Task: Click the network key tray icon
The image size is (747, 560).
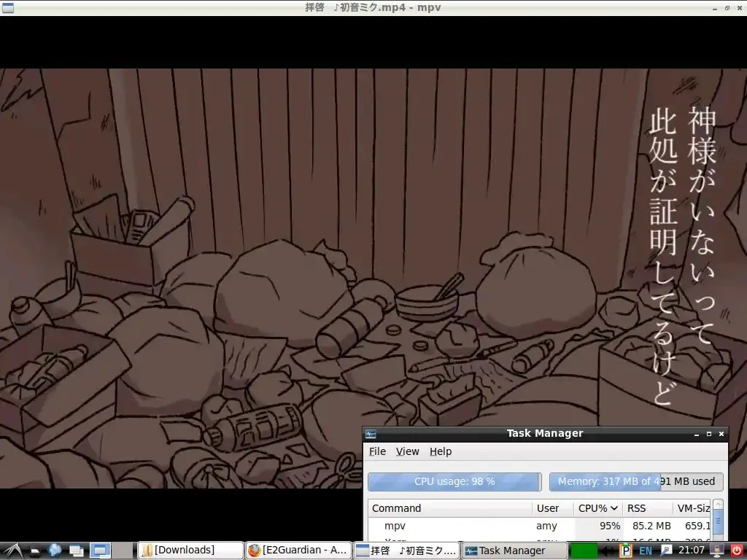Action: 666,551
